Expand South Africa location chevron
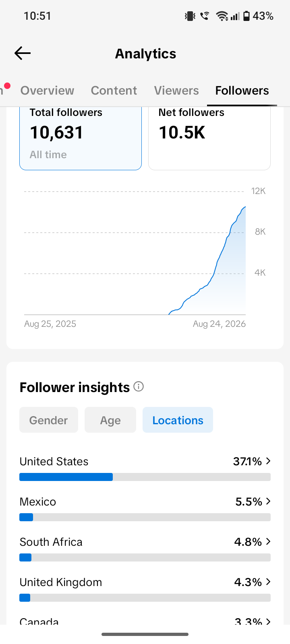The height and width of the screenshot is (644, 290). point(268,541)
